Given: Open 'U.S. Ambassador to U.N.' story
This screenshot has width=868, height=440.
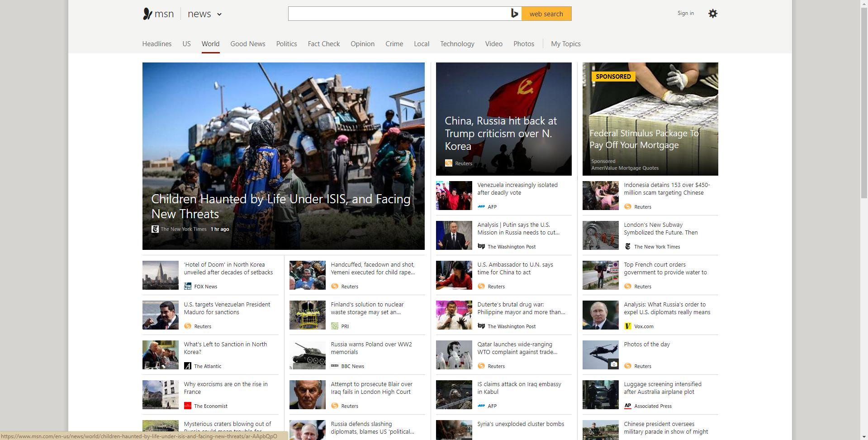Looking at the screenshot, I should (x=515, y=268).
